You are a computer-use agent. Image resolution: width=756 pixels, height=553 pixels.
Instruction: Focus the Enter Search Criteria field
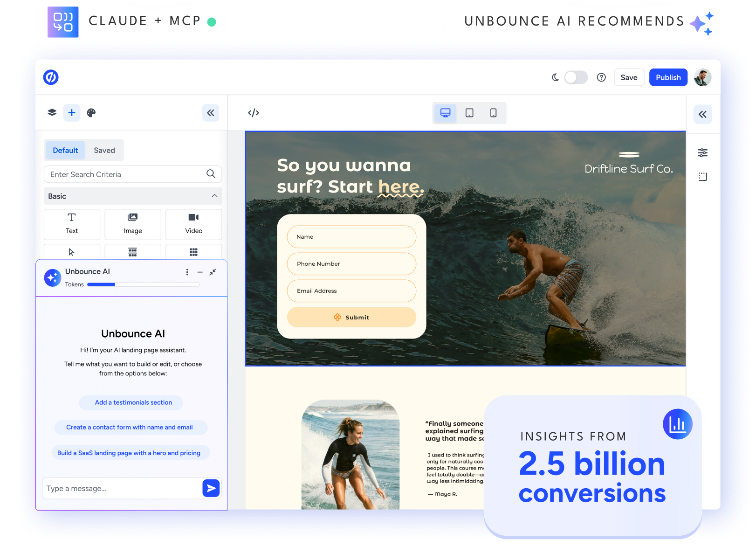coord(133,174)
